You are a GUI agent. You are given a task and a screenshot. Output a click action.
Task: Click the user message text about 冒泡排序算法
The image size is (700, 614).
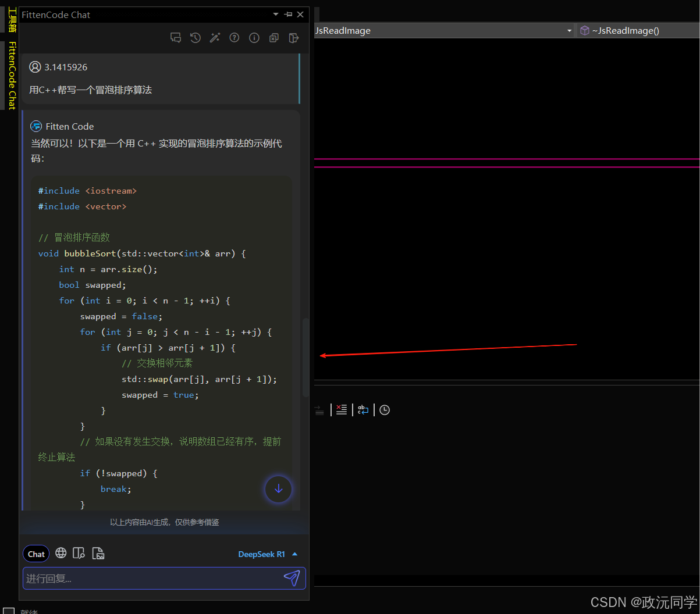[91, 90]
